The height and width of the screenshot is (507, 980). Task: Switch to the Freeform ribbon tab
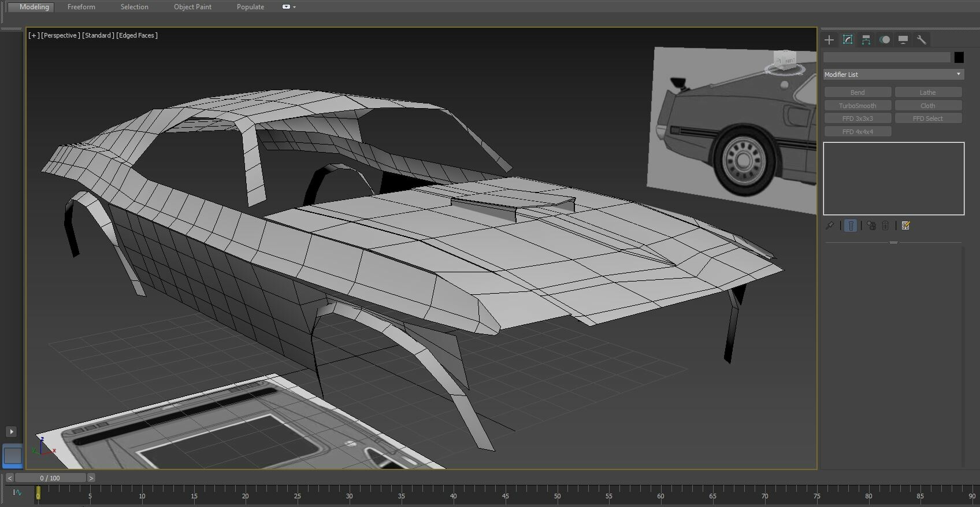[x=81, y=7]
